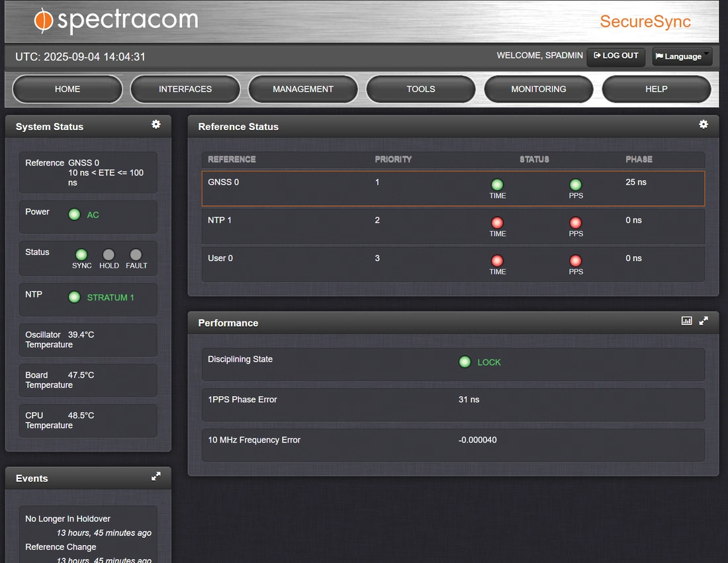Click the 1PPS Phase Error label
The width and height of the screenshot is (728, 563).
tap(242, 399)
